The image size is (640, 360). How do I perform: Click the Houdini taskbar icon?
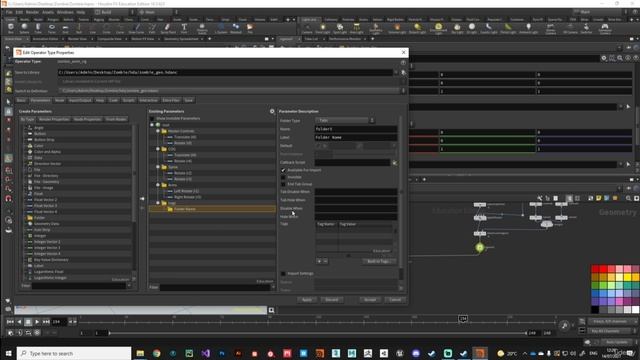[480, 353]
